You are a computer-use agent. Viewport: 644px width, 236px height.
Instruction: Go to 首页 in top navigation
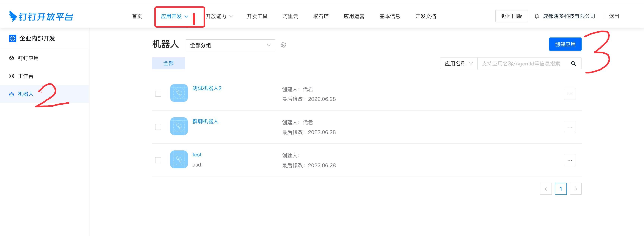[137, 16]
